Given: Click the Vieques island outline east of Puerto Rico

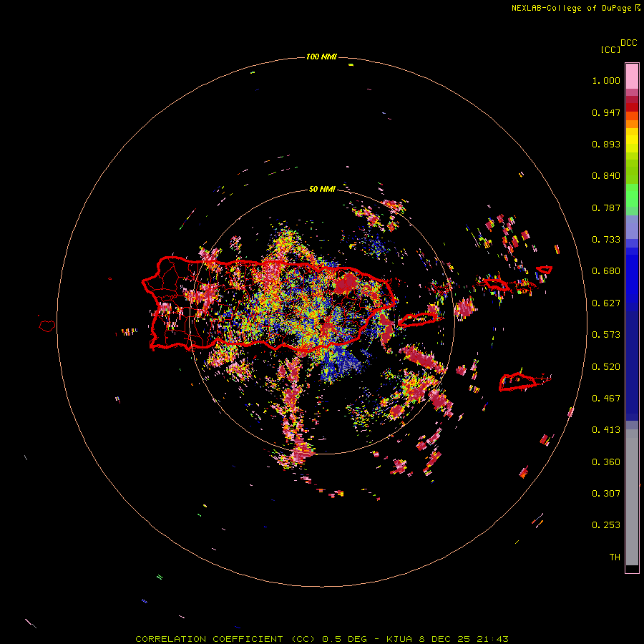Looking at the screenshot, I should 418,319.
